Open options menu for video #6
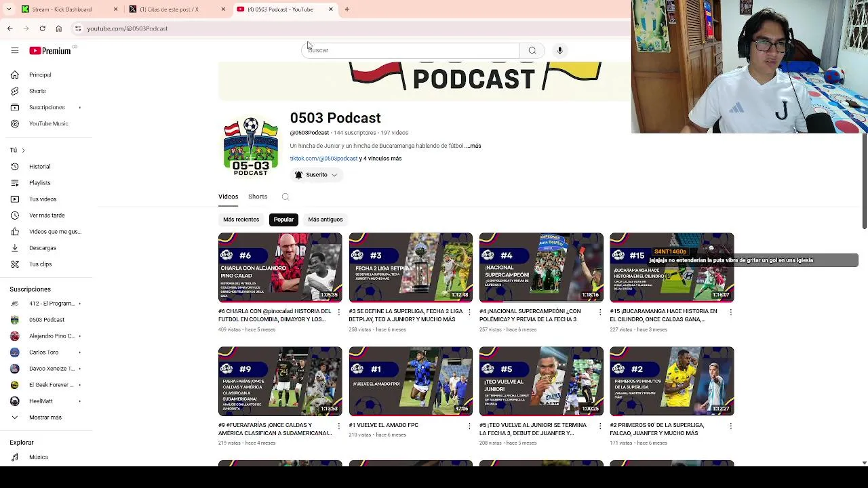 pos(339,312)
